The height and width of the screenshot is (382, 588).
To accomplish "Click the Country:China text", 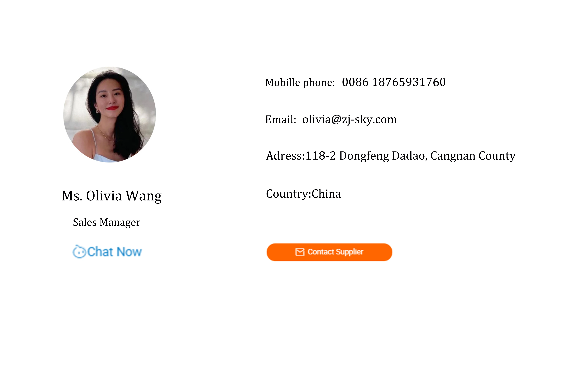I will tap(303, 194).
